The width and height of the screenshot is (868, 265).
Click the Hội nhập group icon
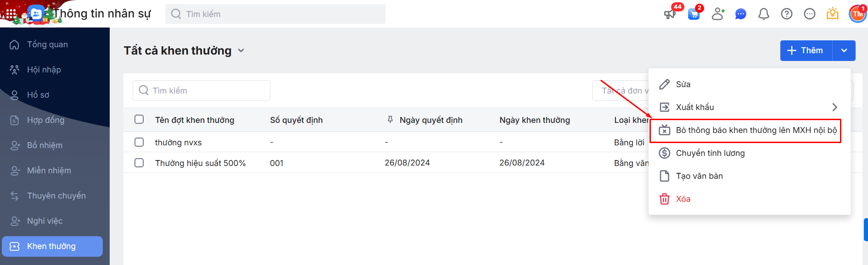(15, 70)
